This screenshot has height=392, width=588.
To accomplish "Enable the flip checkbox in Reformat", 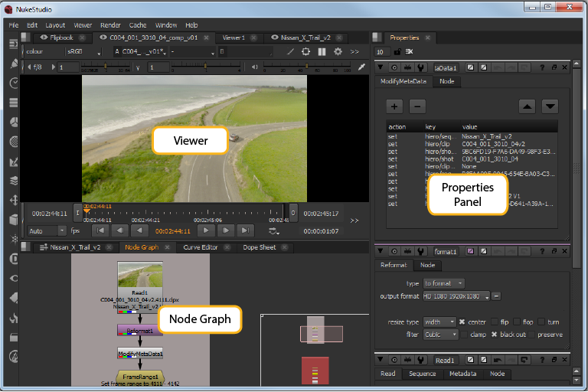I will (494, 322).
